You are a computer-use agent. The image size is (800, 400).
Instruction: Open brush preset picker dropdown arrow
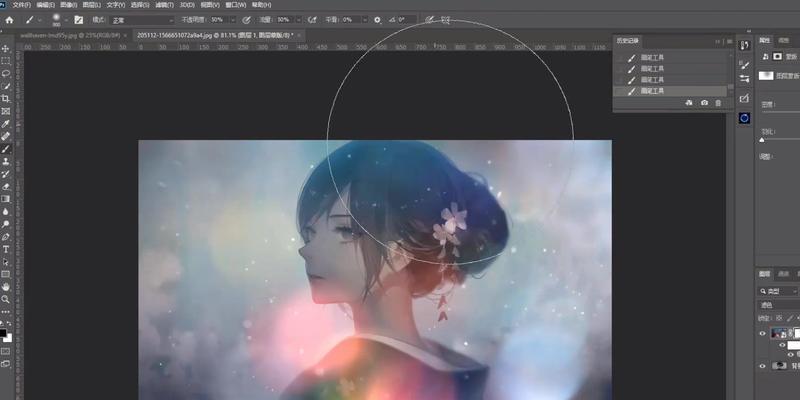point(66,20)
